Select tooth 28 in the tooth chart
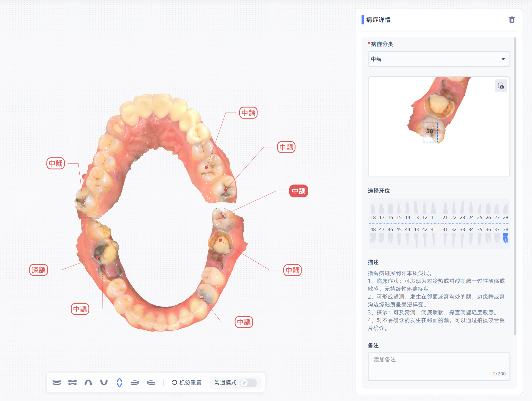532x401 pixels. click(x=506, y=211)
